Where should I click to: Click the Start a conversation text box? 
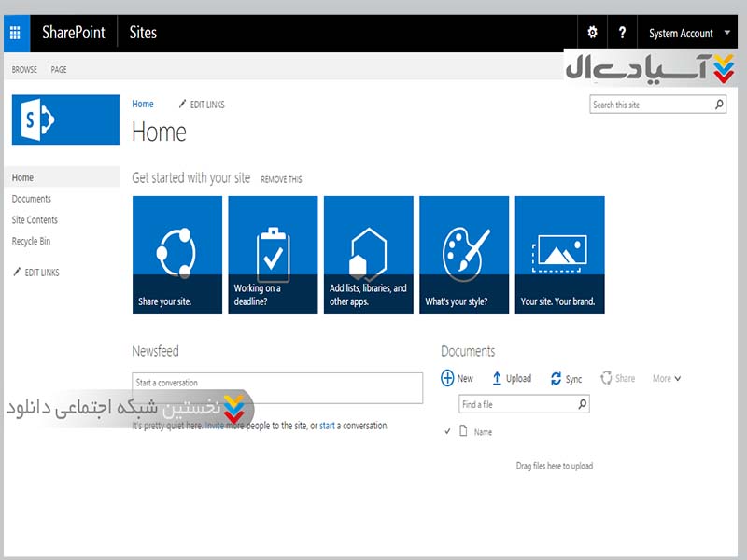277,383
